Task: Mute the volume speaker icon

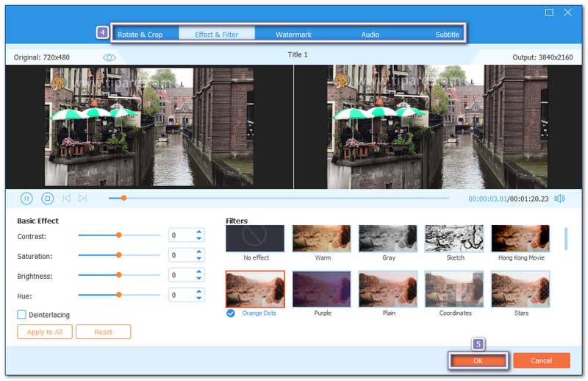Action: pyautogui.click(x=560, y=198)
